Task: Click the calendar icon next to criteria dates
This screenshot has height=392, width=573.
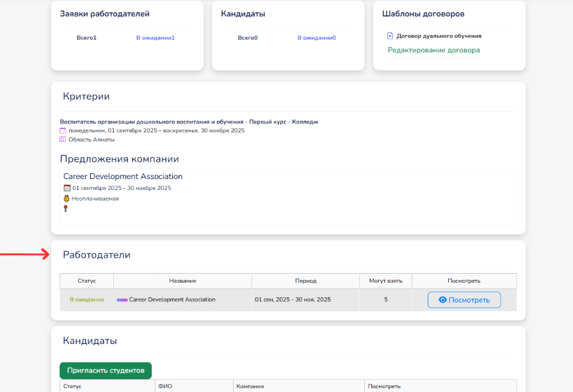Action: (63, 130)
